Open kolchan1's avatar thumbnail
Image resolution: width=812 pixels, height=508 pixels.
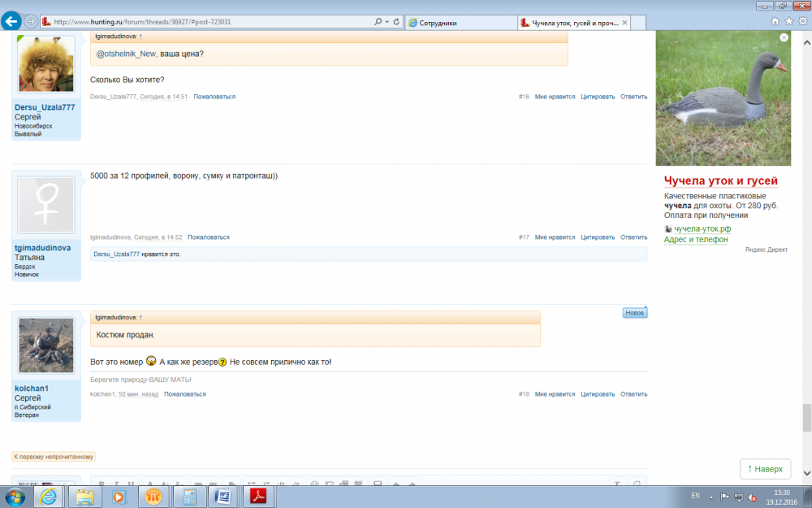point(46,345)
